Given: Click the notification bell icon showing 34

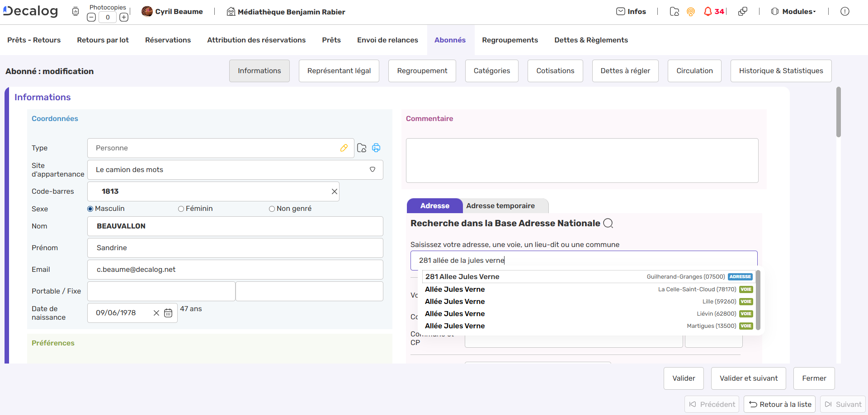Looking at the screenshot, I should 708,12.
